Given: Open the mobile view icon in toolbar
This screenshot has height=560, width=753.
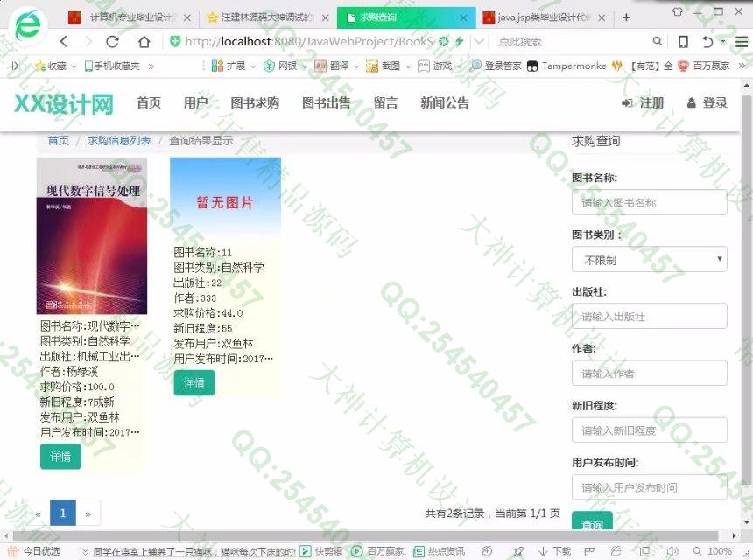Looking at the screenshot, I should coord(683,42).
